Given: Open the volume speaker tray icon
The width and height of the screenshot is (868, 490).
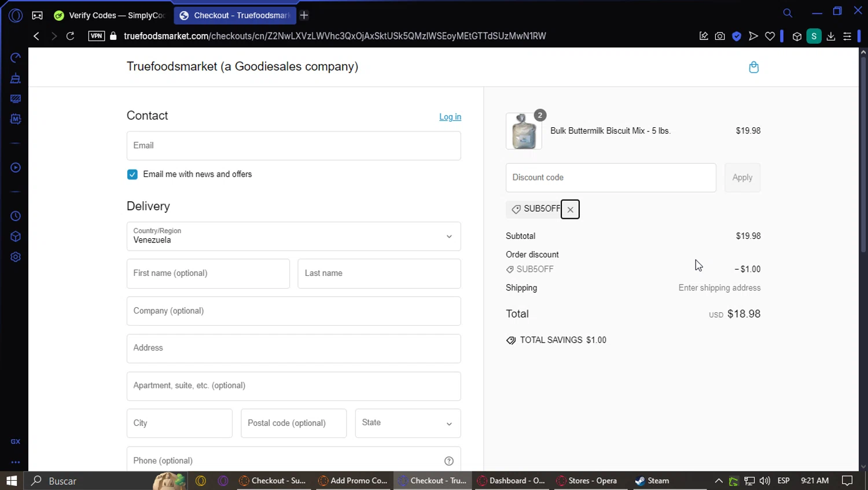Looking at the screenshot, I should pyautogui.click(x=765, y=481).
